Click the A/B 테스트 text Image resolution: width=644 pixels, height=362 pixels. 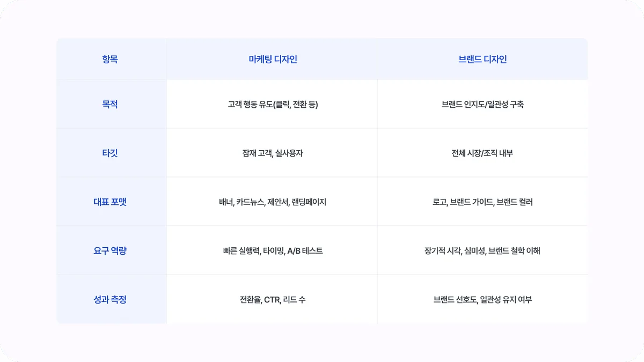[x=305, y=251]
